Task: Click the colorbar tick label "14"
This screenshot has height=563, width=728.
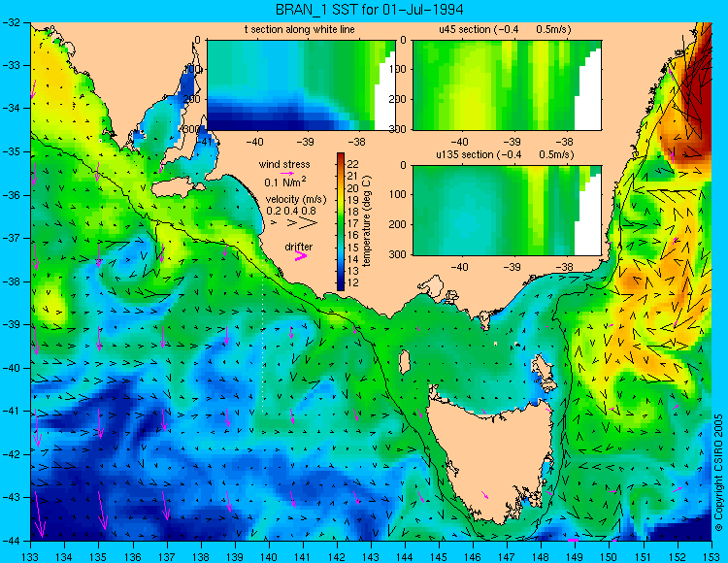Action: coord(352,259)
